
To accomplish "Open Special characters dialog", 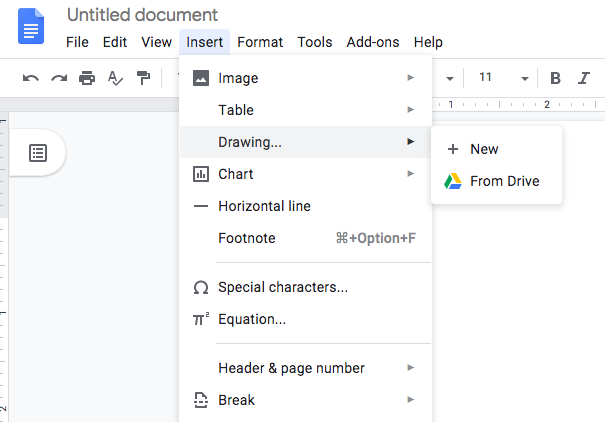I will (x=283, y=287).
